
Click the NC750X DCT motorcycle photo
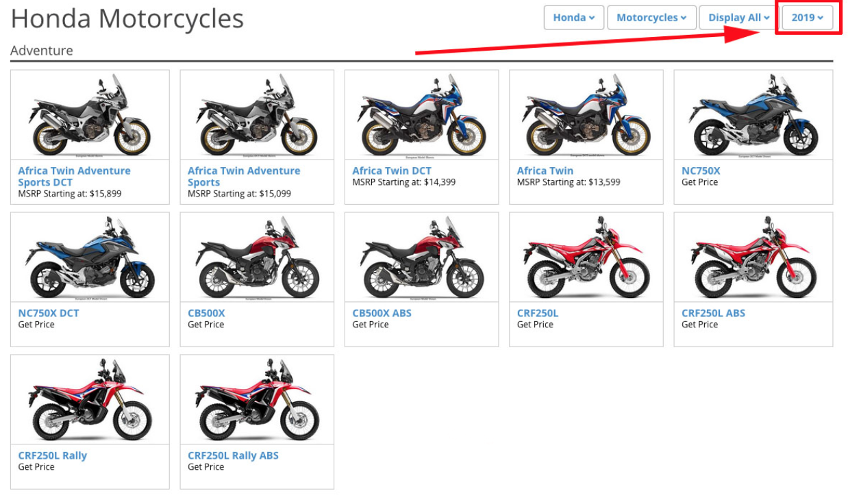(90, 257)
